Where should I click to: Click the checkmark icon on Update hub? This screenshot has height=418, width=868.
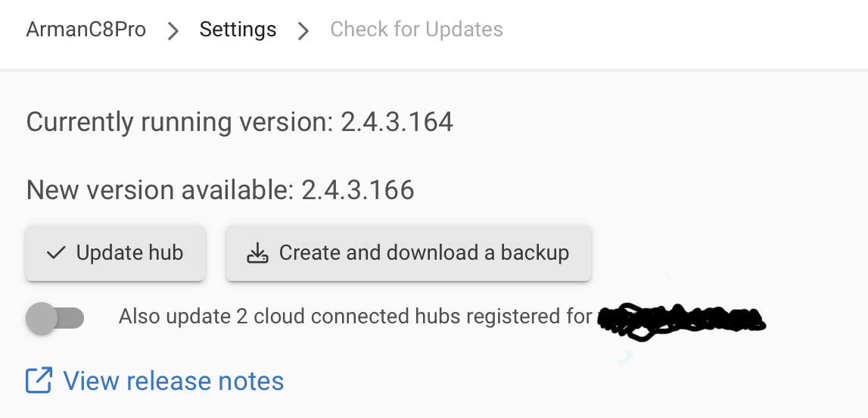(56, 253)
